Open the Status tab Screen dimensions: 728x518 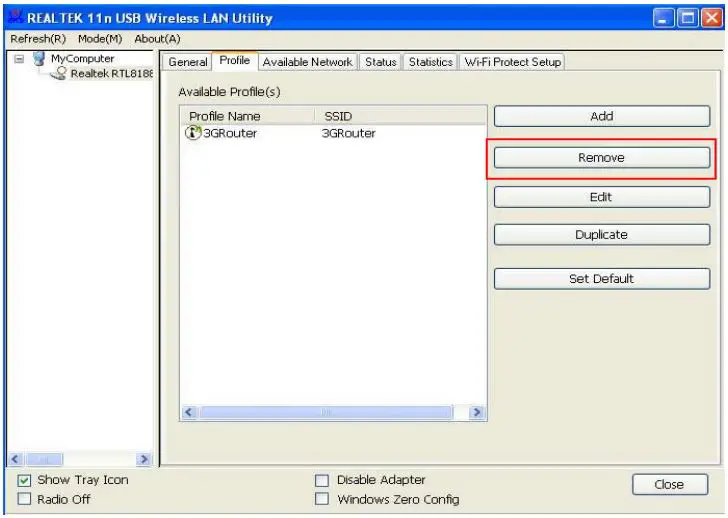tap(380, 62)
